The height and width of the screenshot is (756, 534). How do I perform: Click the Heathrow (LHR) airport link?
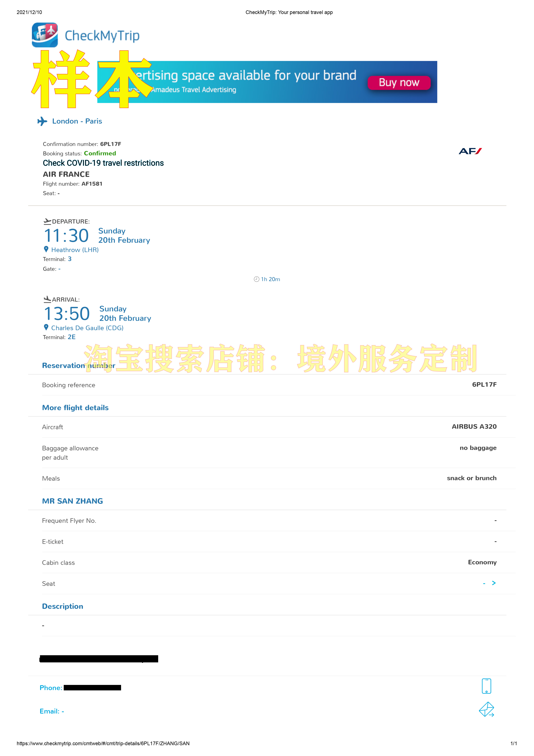click(75, 250)
